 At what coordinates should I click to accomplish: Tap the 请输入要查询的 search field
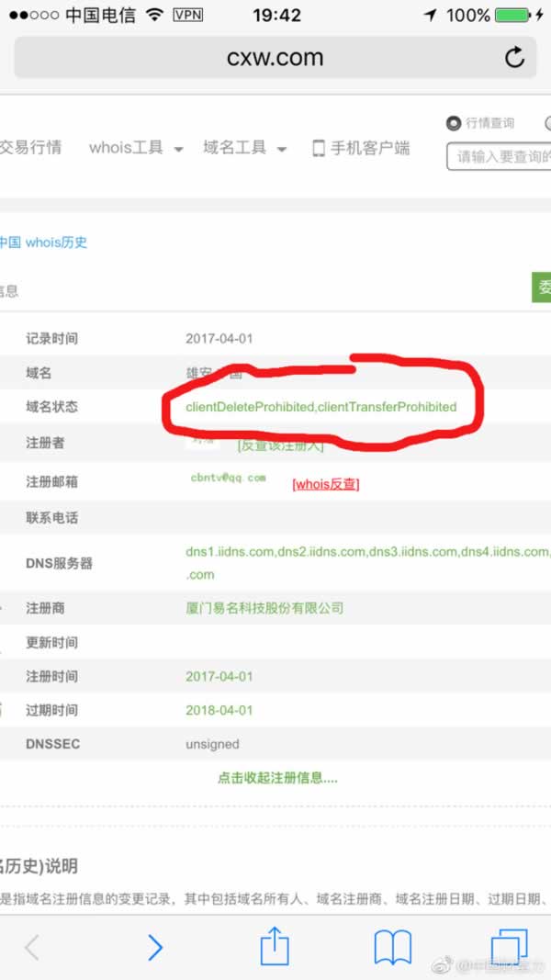click(500, 156)
